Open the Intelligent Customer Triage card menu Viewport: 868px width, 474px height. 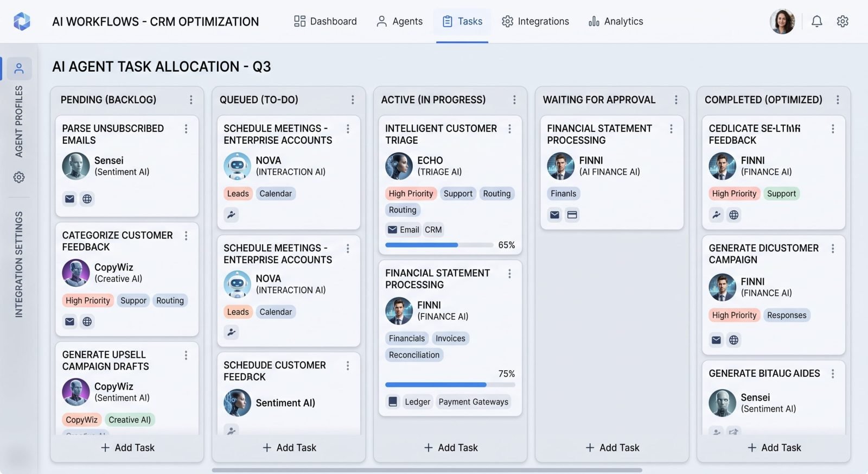point(509,129)
